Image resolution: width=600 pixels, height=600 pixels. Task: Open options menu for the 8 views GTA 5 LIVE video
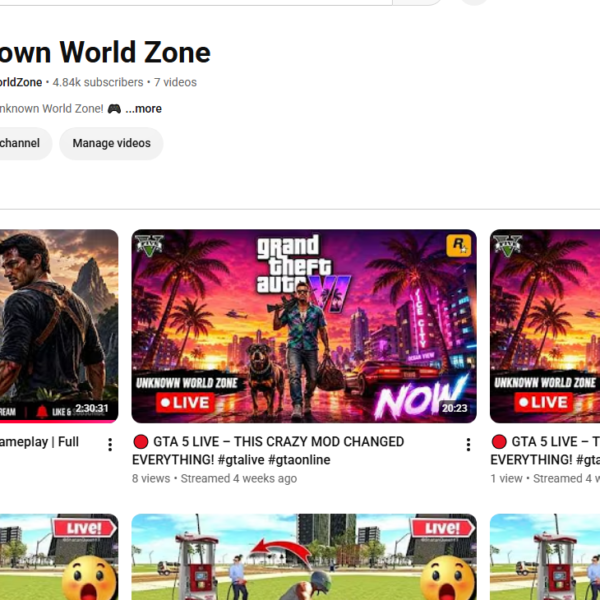(x=468, y=445)
